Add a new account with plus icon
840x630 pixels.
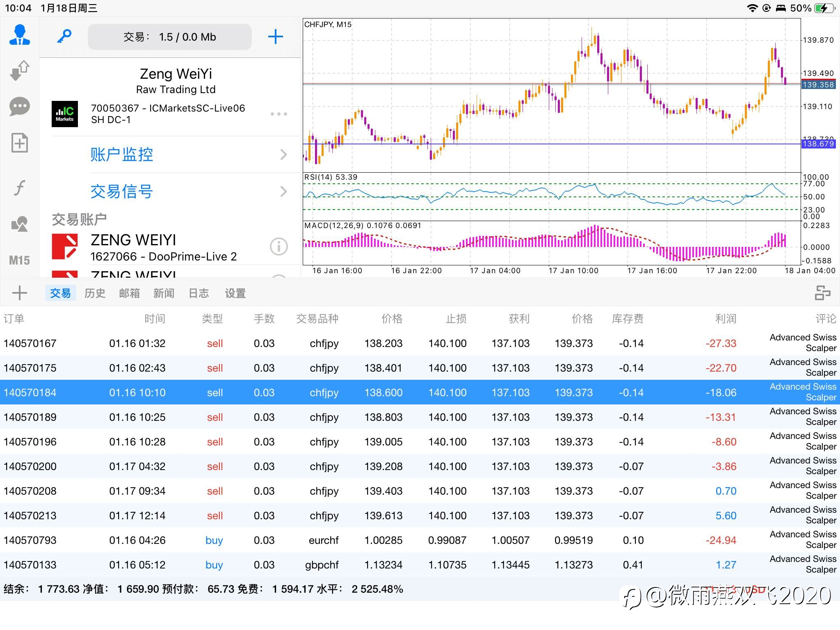point(276,37)
